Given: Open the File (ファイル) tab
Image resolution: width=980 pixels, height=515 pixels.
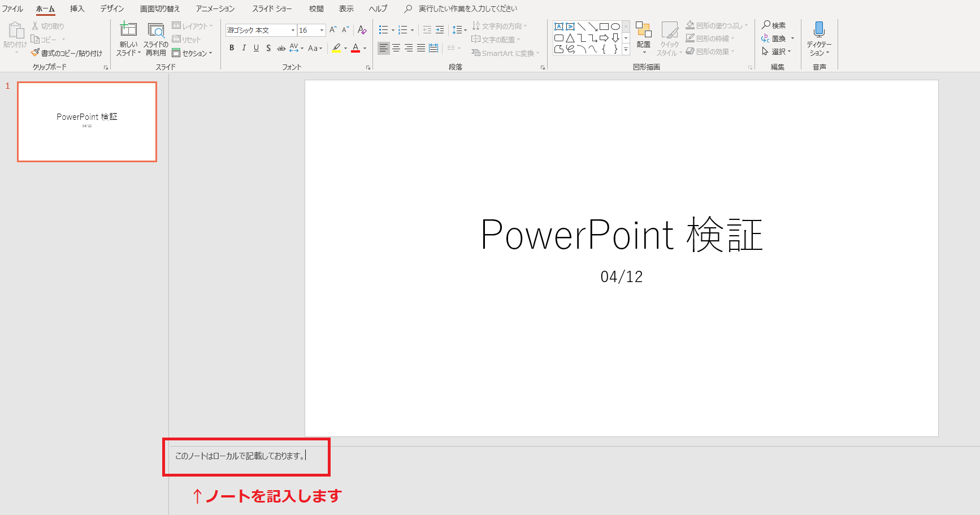Looking at the screenshot, I should (x=12, y=8).
